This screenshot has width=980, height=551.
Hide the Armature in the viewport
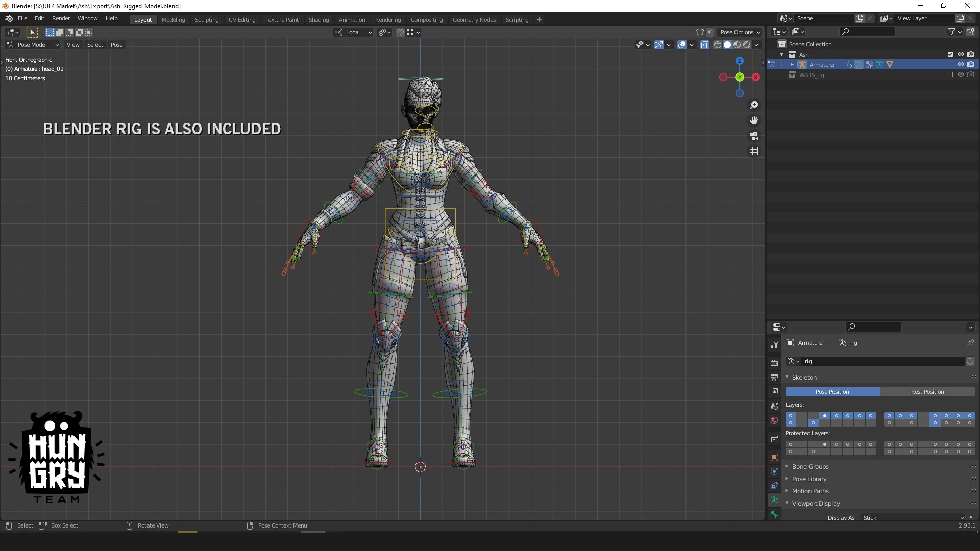point(961,64)
